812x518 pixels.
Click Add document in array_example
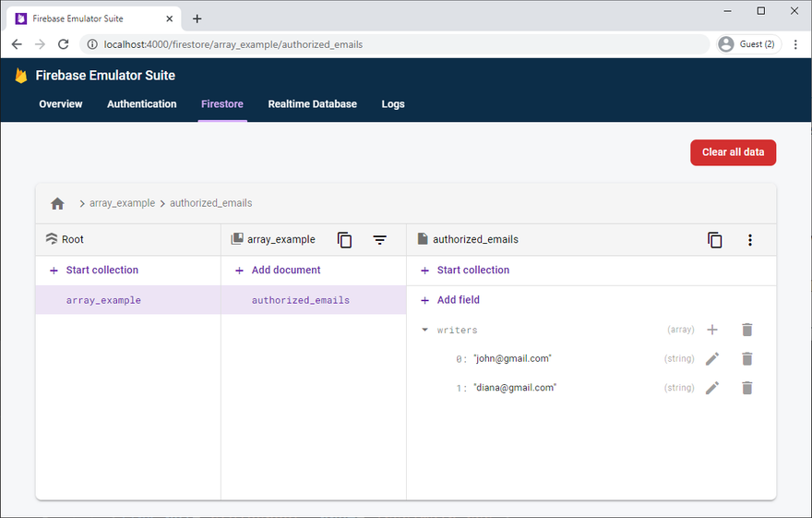(278, 270)
